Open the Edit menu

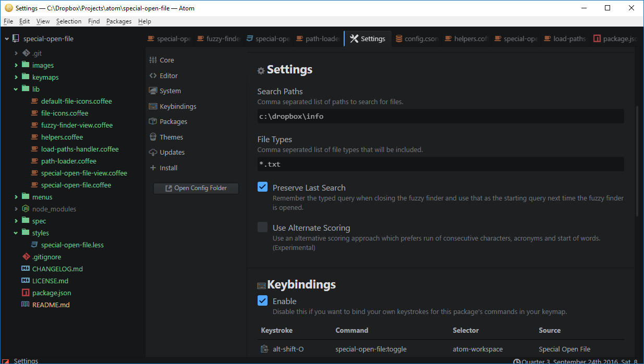point(25,21)
